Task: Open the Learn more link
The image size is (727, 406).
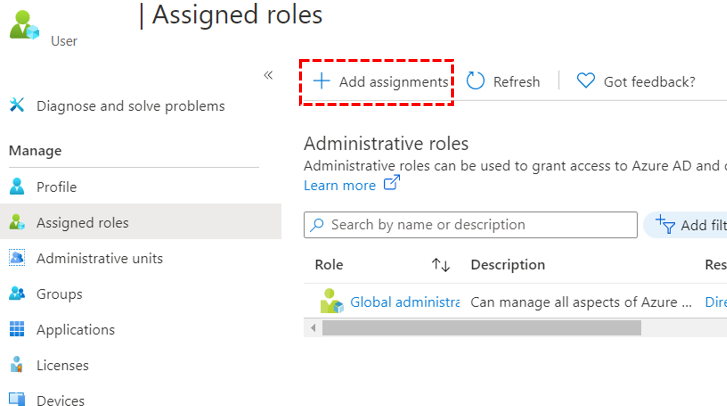Action: coord(340,185)
